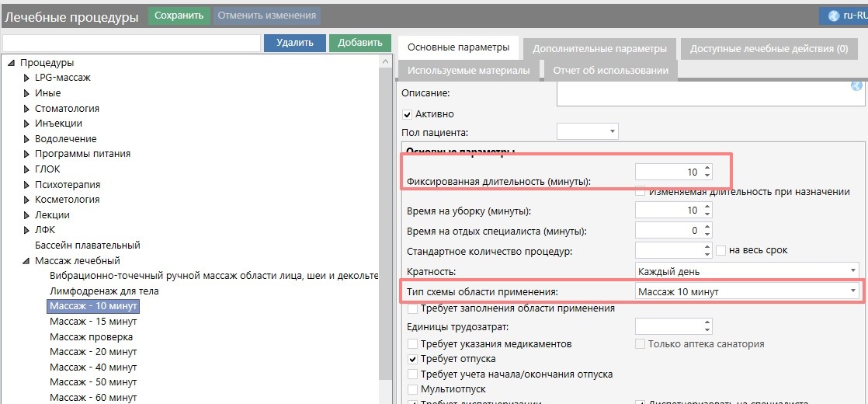Uncheck the Требует отпуска checkbox
The width and height of the screenshot is (868, 404).
click(x=412, y=359)
